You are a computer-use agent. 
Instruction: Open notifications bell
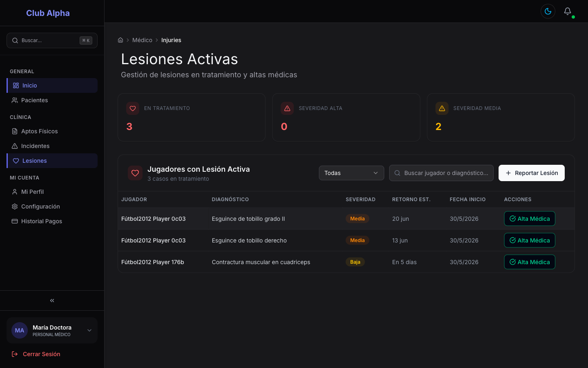[568, 11]
